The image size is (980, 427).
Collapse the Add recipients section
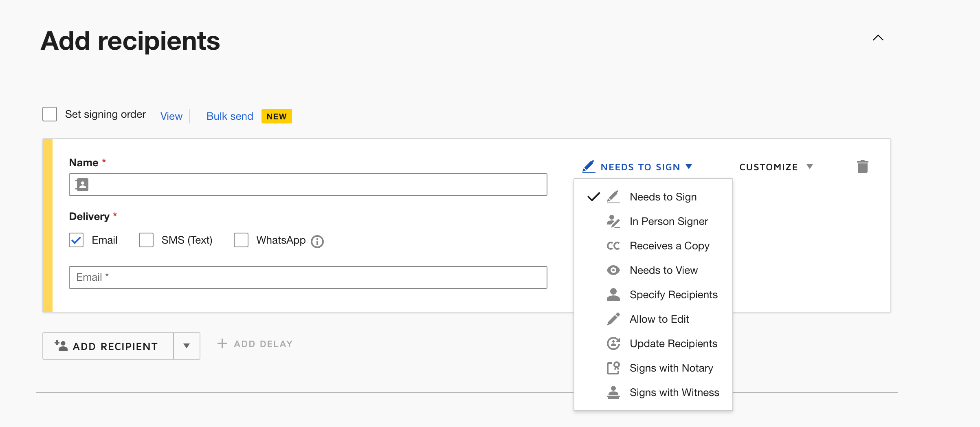coord(878,38)
